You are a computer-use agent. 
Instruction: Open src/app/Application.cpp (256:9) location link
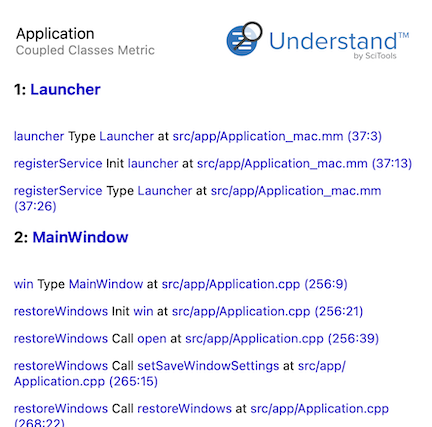tap(254, 284)
